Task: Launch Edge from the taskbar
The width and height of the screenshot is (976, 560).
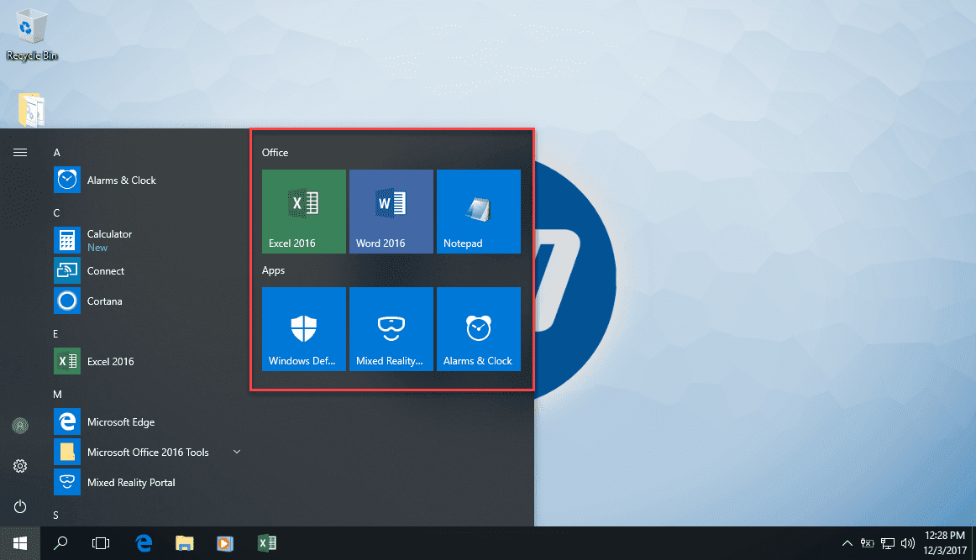Action: click(144, 543)
